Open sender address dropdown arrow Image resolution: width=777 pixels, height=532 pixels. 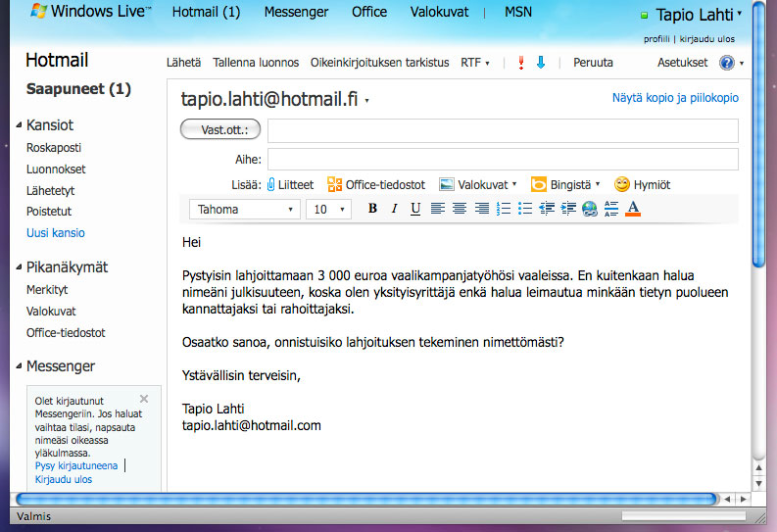367,101
